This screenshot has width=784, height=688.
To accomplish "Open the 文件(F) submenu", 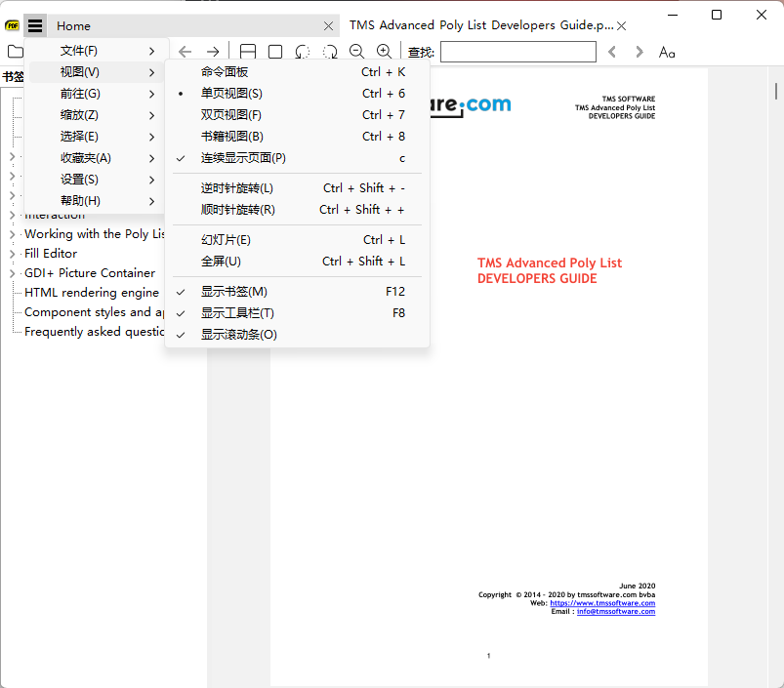I will 97,51.
